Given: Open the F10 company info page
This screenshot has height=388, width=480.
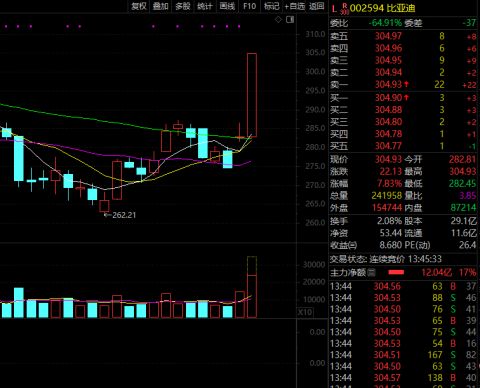Looking at the screenshot, I should (x=249, y=6).
